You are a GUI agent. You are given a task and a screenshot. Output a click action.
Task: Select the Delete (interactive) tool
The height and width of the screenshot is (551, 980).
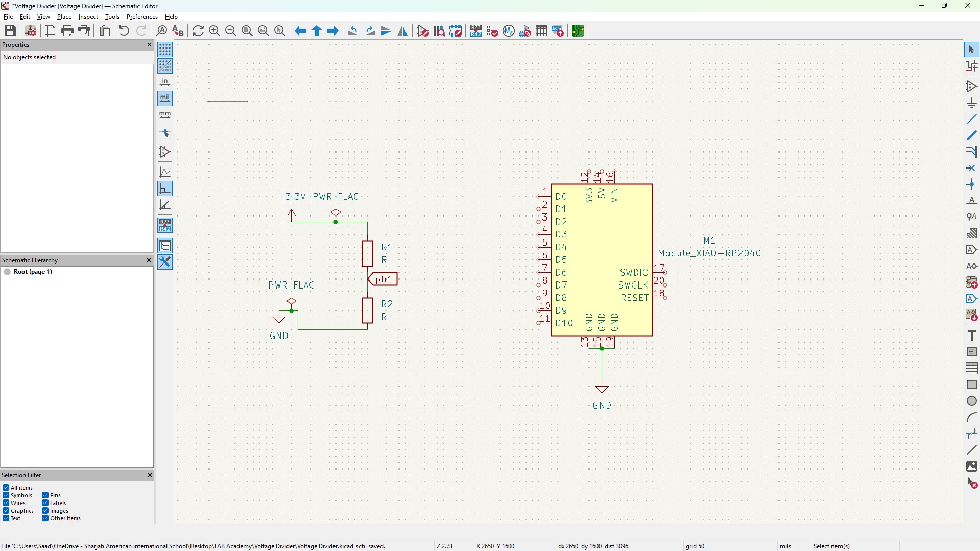tap(971, 483)
